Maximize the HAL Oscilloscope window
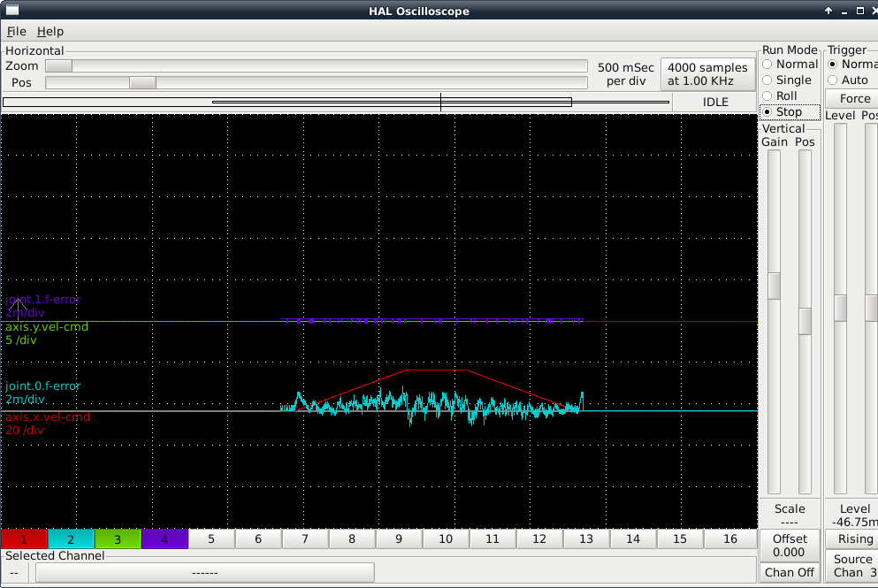Viewport: 878px width, 588px height. click(860, 11)
